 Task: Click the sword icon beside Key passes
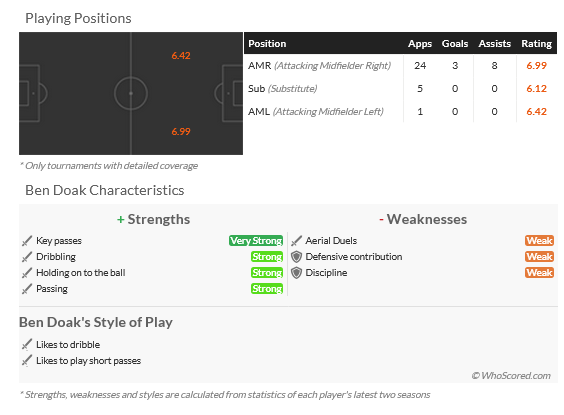pyautogui.click(x=27, y=241)
